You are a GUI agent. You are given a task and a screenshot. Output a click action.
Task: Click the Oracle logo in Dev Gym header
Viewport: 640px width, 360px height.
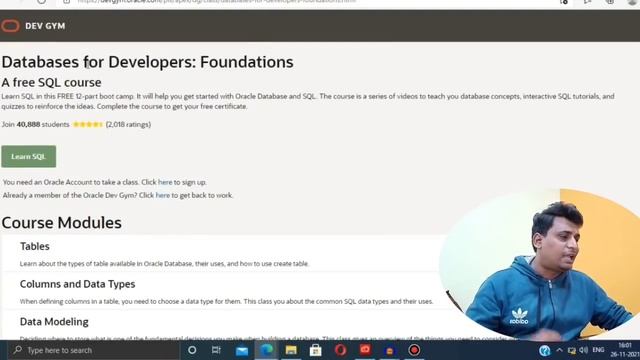[x=10, y=26]
